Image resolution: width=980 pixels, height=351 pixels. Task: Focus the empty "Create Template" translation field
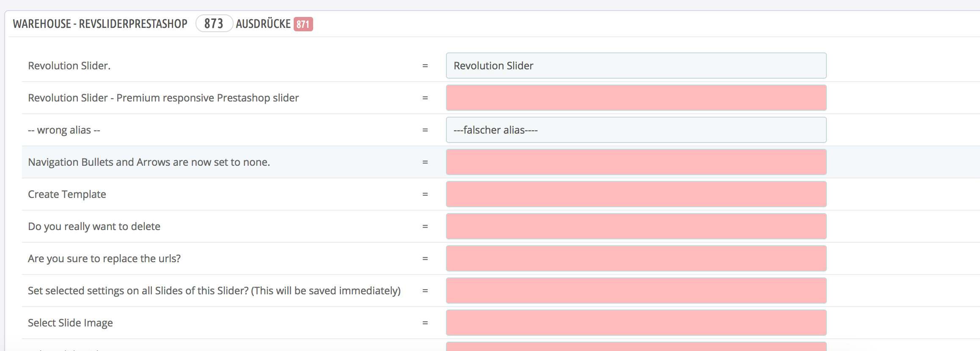click(x=636, y=194)
